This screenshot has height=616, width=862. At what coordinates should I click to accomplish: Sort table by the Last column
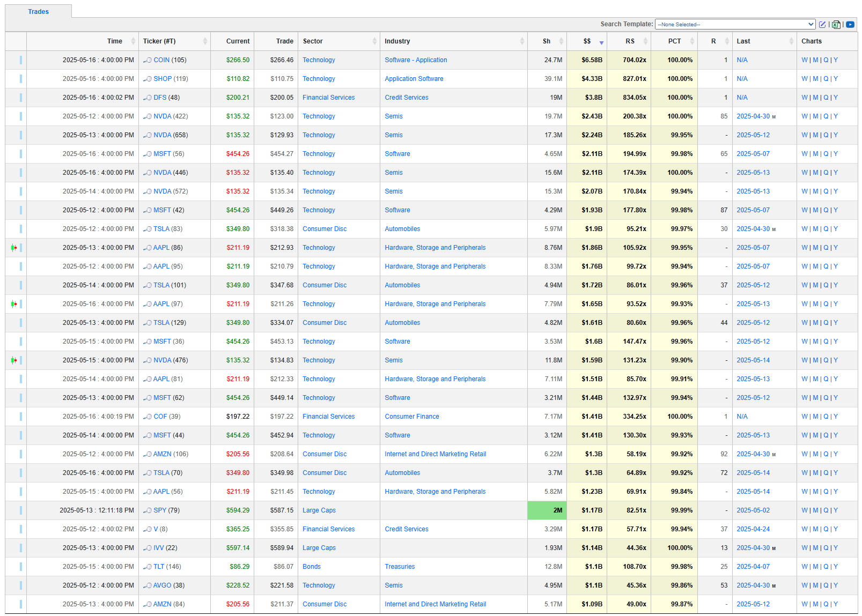(x=764, y=41)
